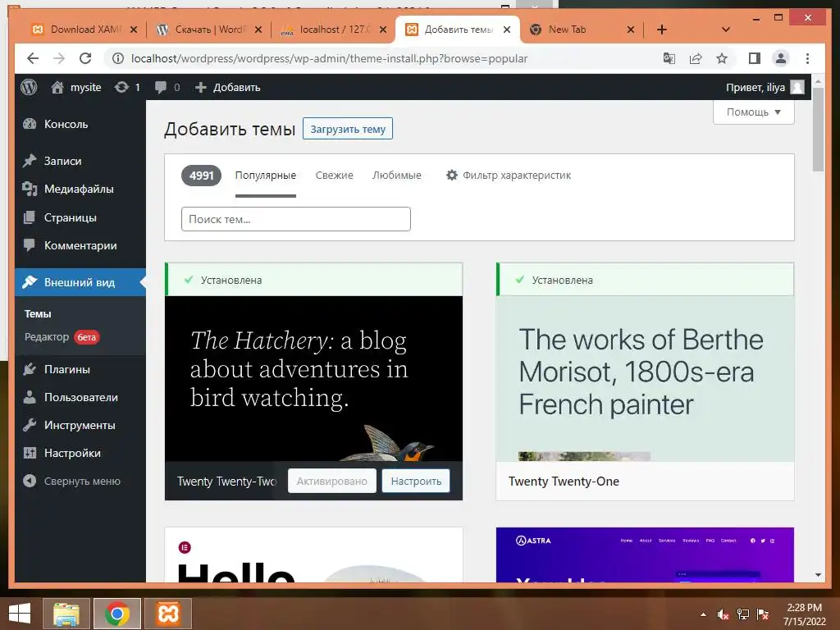This screenshot has width=840, height=630.
Task: Open the Темы submenu item
Action: (38, 314)
